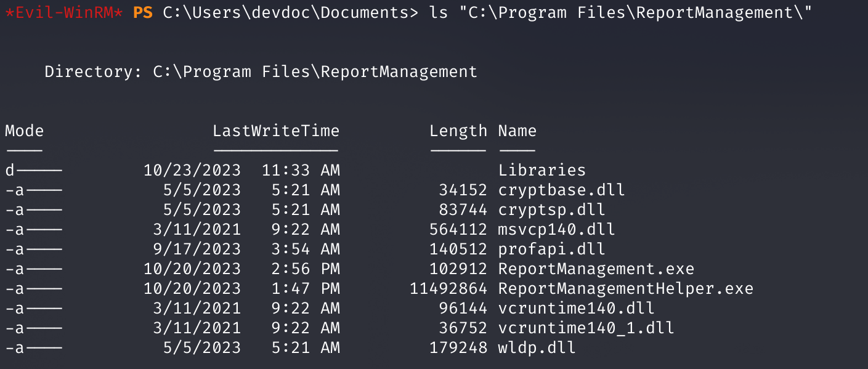Viewport: 868px width, 369px height.
Task: Click the Evil-WinRM prompt label
Action: pos(64,13)
